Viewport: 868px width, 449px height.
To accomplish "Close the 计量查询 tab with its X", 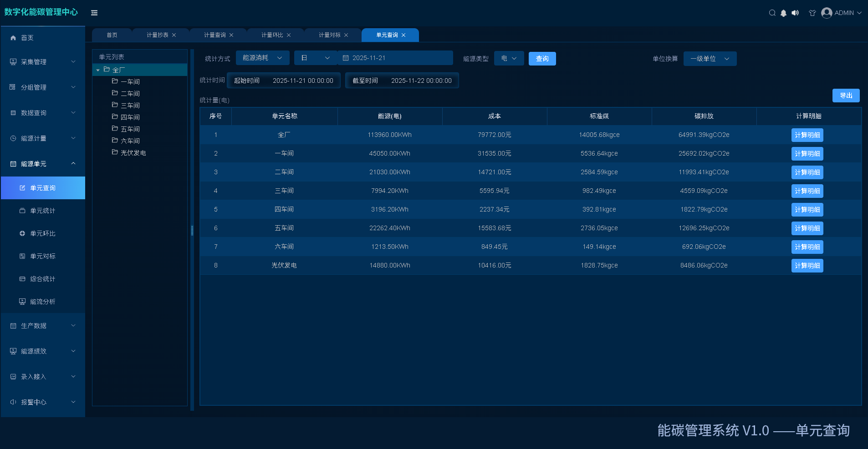I will 231,35.
